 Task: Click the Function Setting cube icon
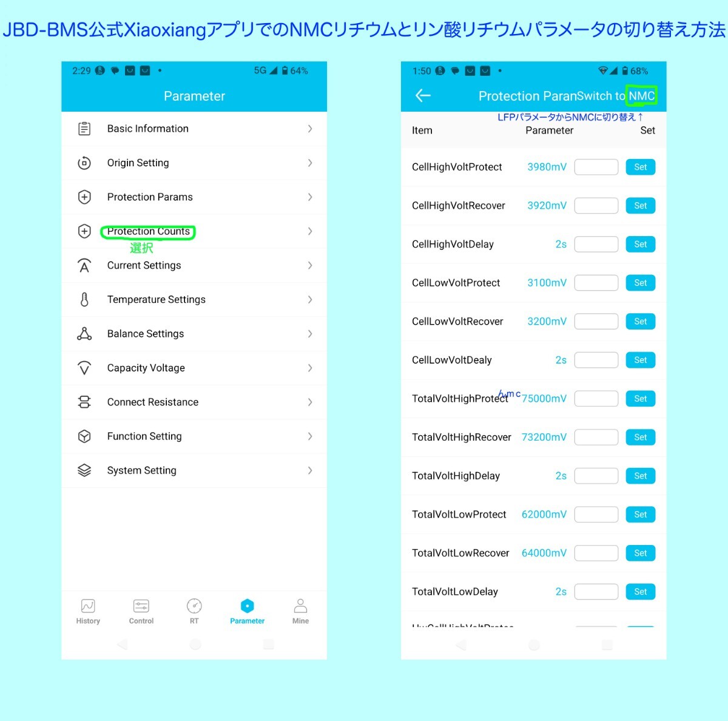click(x=84, y=436)
